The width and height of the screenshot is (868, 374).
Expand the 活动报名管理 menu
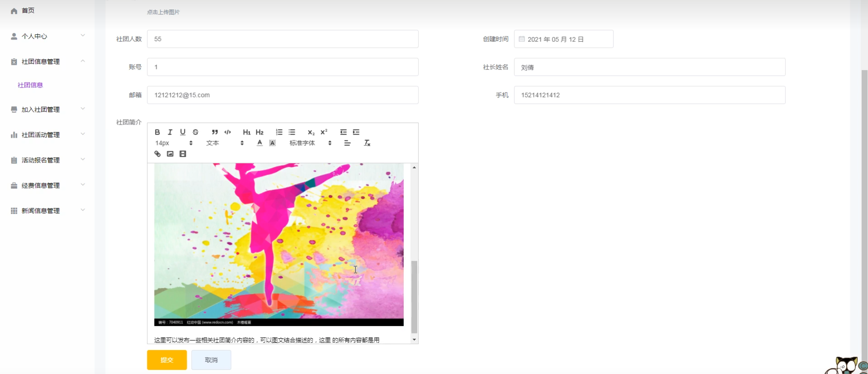[x=47, y=160]
